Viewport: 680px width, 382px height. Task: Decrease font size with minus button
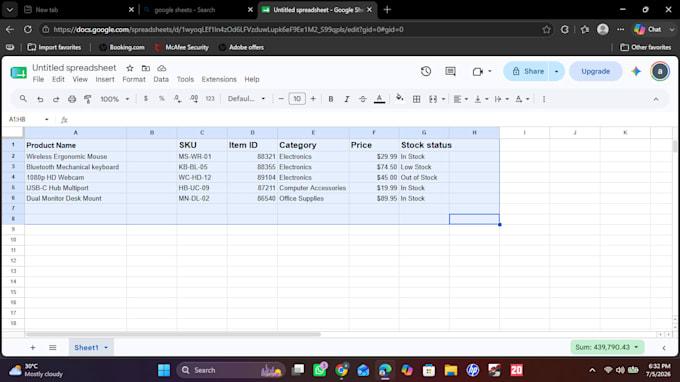click(x=281, y=99)
